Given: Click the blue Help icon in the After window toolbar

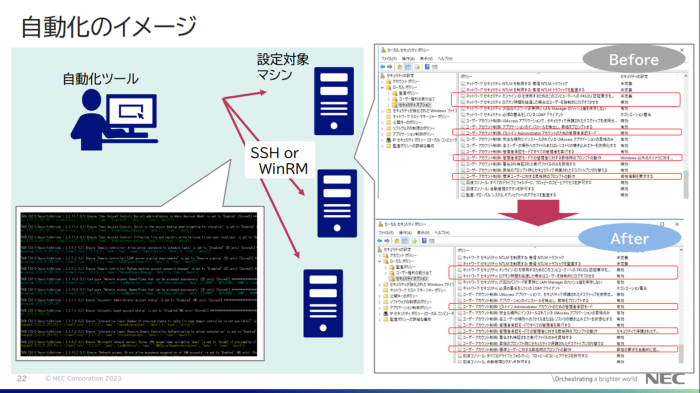Looking at the screenshot, I should [x=424, y=241].
